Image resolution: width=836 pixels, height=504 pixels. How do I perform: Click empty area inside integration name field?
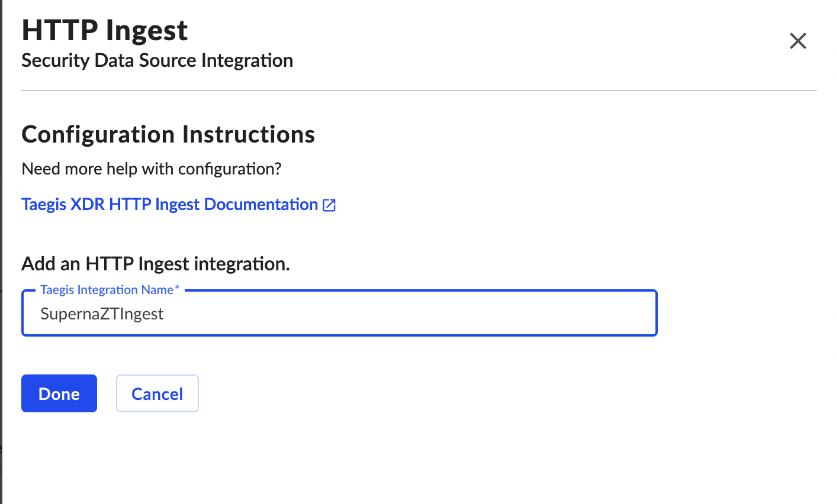pos(414,314)
